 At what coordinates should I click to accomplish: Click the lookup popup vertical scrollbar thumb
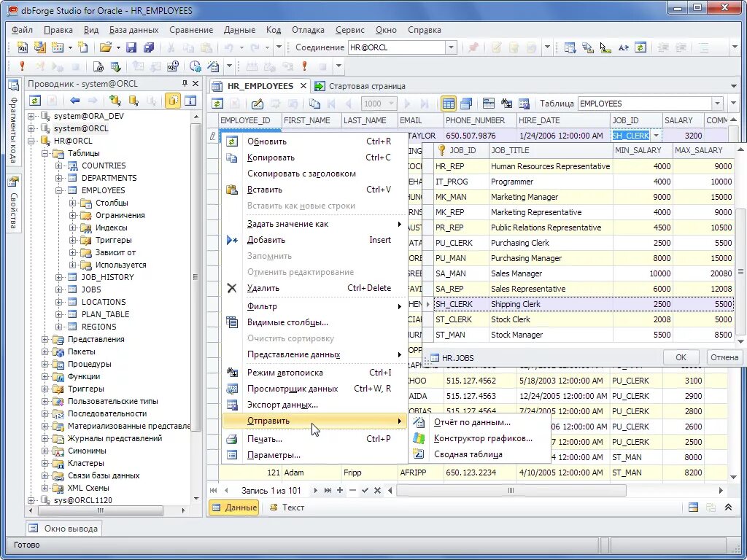tap(741, 271)
